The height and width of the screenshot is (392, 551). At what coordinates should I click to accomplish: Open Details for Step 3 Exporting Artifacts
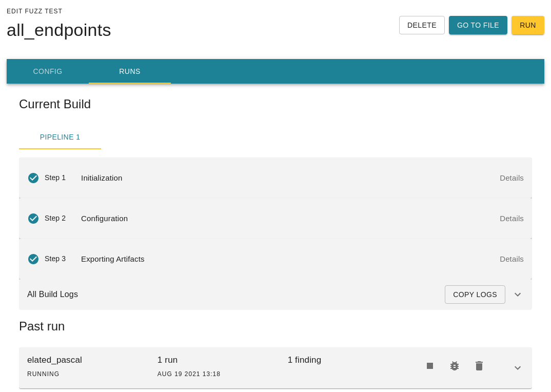(511, 259)
